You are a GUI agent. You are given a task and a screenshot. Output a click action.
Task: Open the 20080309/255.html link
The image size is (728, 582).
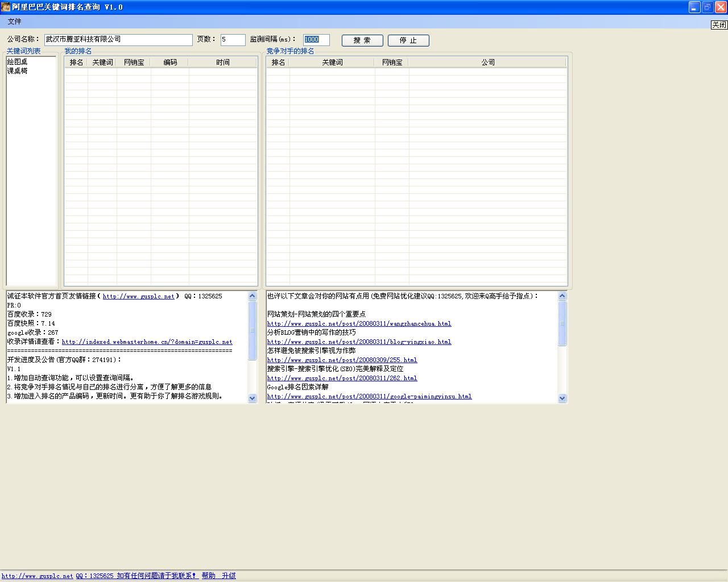point(342,360)
